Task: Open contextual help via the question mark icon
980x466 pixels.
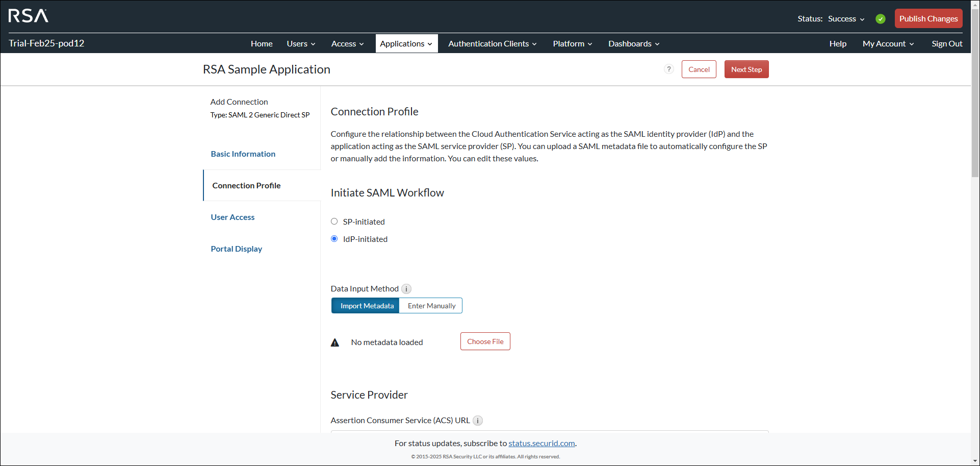Action: 668,69
